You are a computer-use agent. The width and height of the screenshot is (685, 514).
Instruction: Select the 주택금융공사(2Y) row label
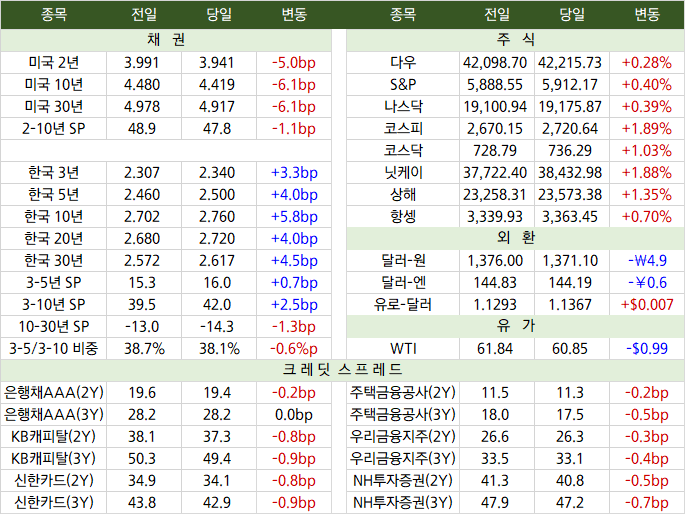coord(403,393)
